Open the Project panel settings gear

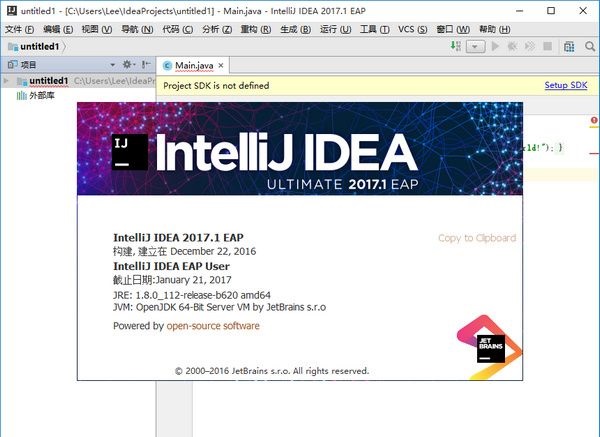point(127,64)
